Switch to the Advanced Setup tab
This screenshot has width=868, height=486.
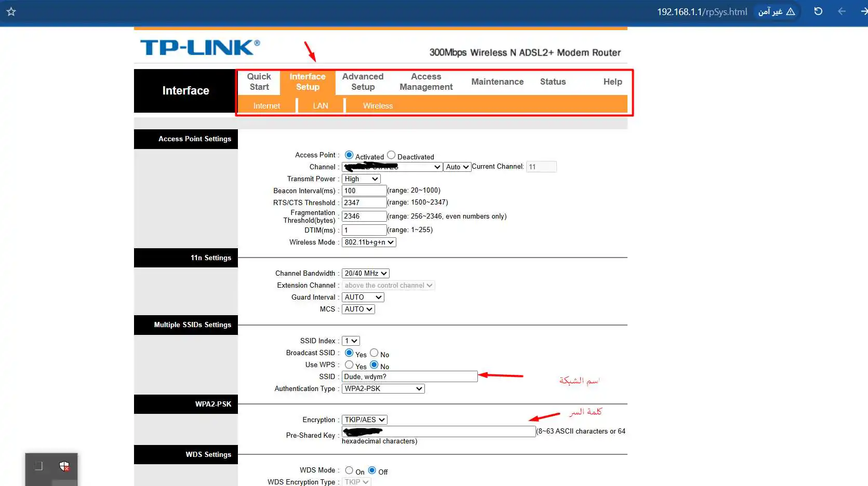pos(363,82)
